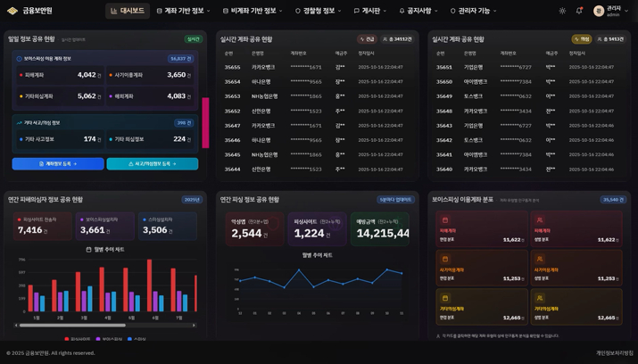Click the 관리자 admin avatar icon
Screen dimensions: 638x364
599,11
